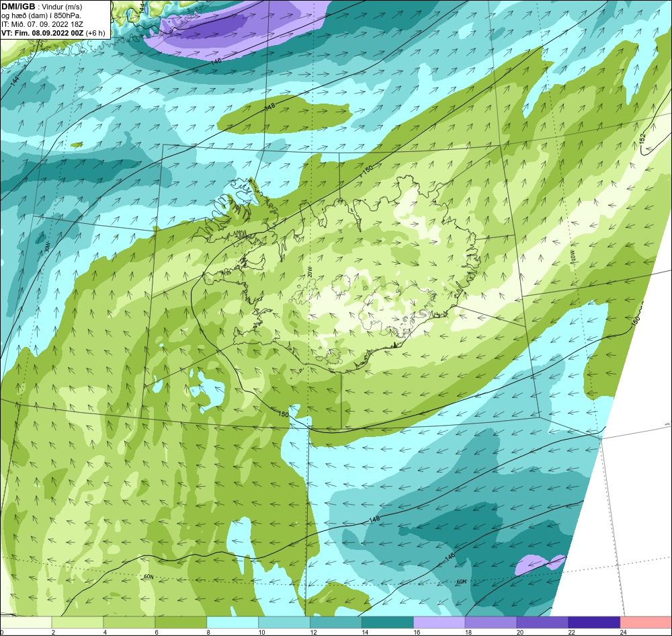
Task: Click legend value label '24'
Action: [623, 632]
